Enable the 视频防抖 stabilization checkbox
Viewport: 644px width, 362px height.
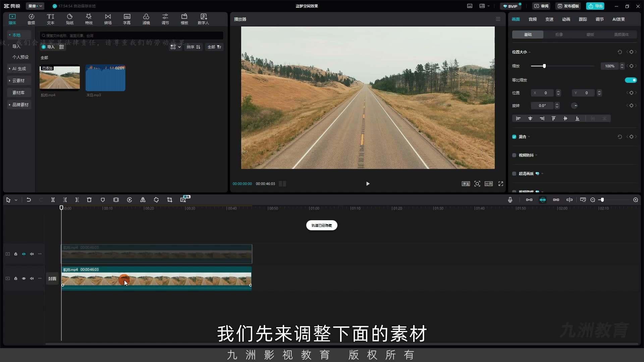coord(514,155)
